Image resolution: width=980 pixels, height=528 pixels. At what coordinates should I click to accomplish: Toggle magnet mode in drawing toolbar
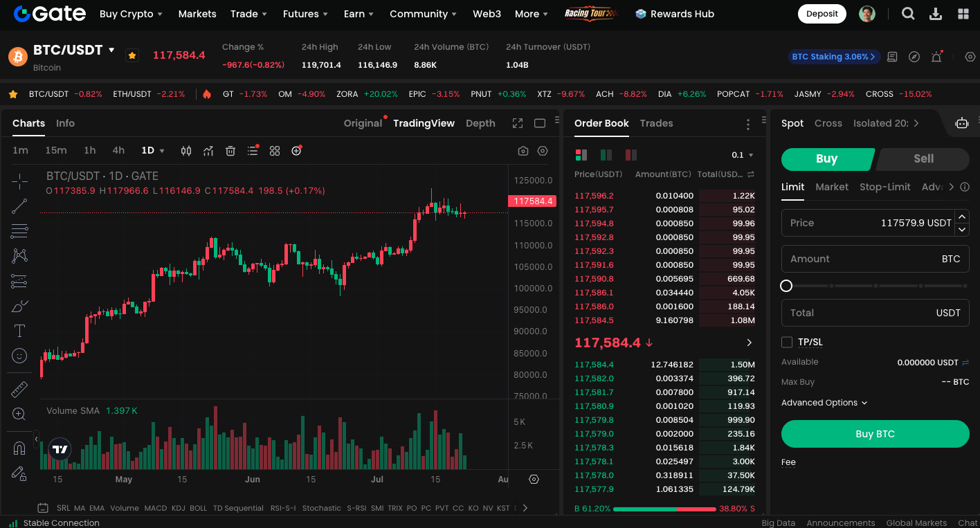pos(19,448)
